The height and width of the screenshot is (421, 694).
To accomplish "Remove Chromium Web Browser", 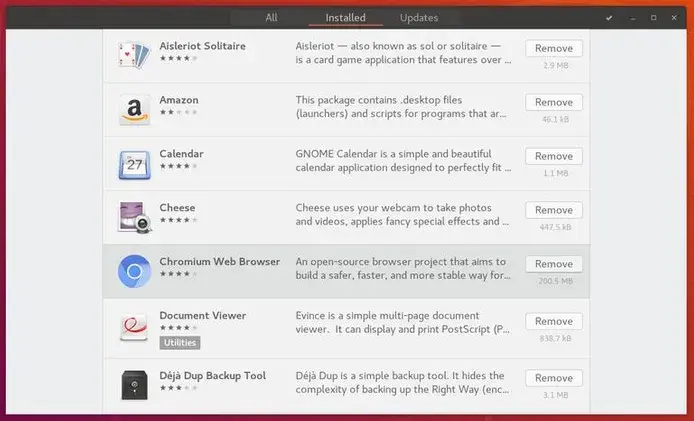I will click(x=554, y=264).
